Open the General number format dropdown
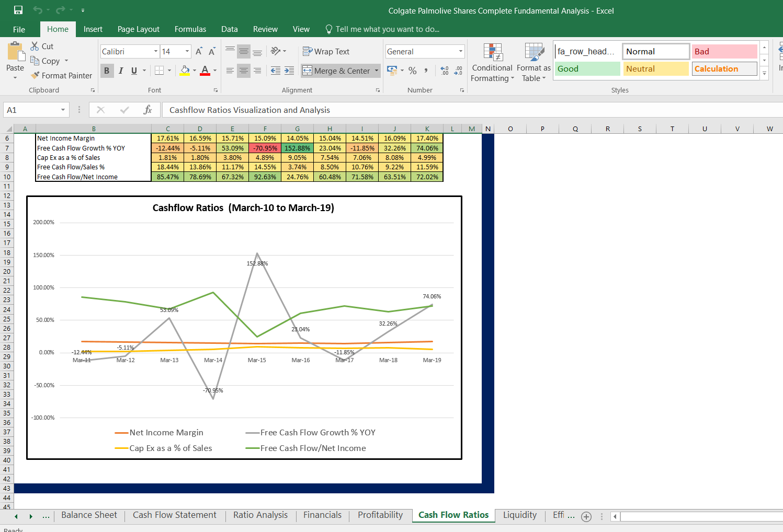 point(461,51)
